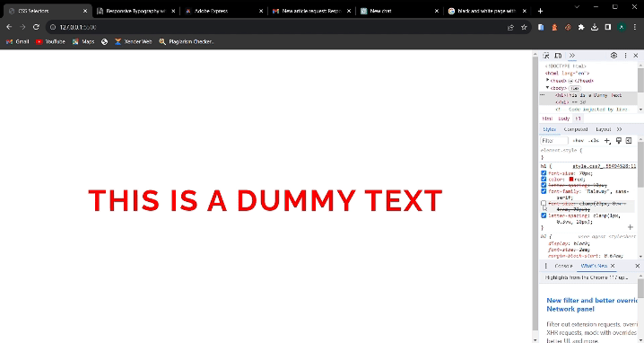Toggle the .cls class editor button

[x=593, y=141]
